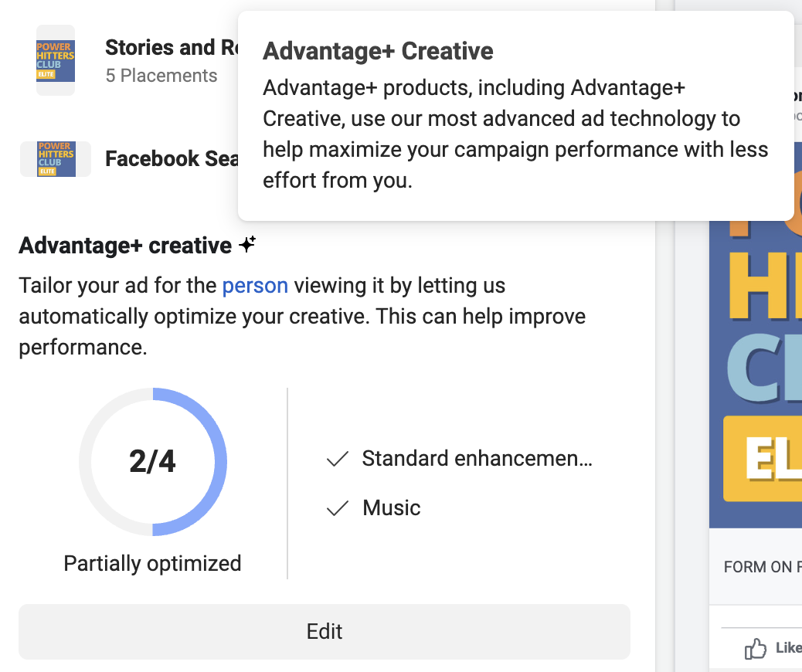
Task: Click the FORM ON label in ad preview
Action: tap(763, 567)
